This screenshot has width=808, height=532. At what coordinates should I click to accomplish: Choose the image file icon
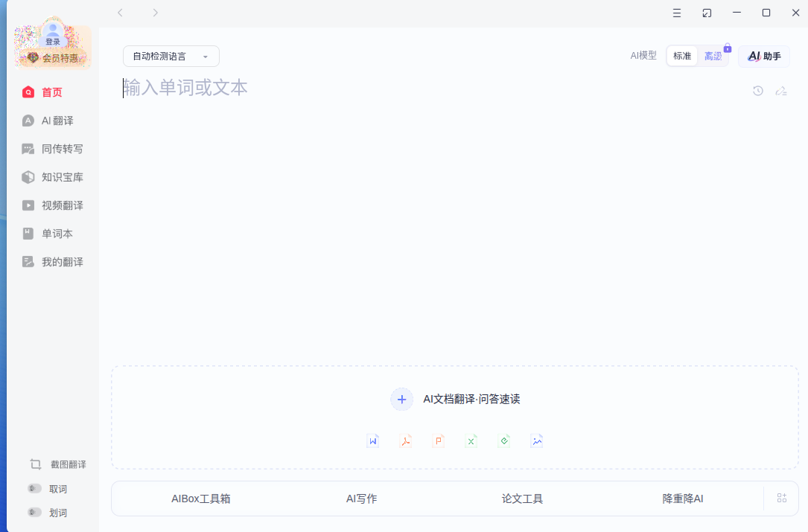pos(537,440)
